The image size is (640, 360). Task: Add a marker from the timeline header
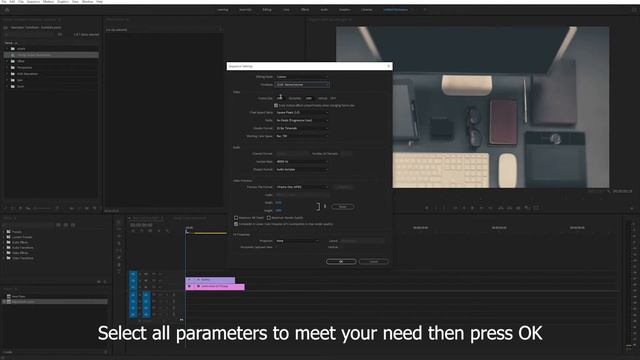coord(159,231)
